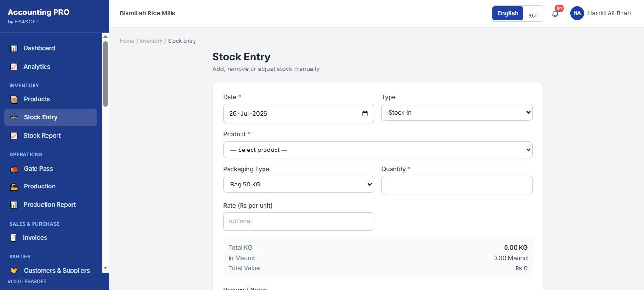Switch language to Urdu

point(533,13)
